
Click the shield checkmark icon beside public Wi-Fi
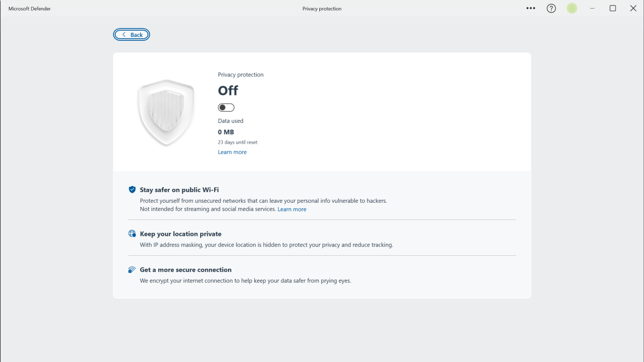[132, 190]
